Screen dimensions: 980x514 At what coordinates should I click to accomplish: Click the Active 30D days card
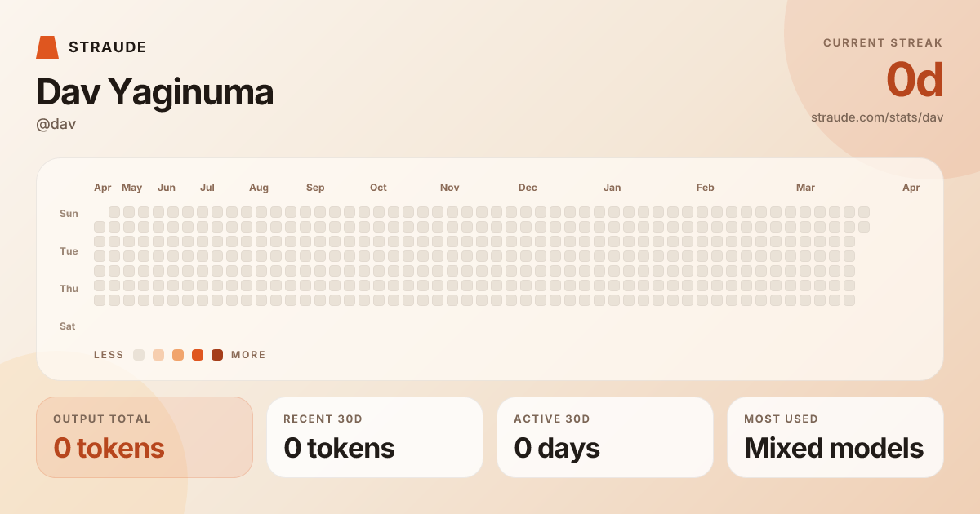pyautogui.click(x=605, y=437)
